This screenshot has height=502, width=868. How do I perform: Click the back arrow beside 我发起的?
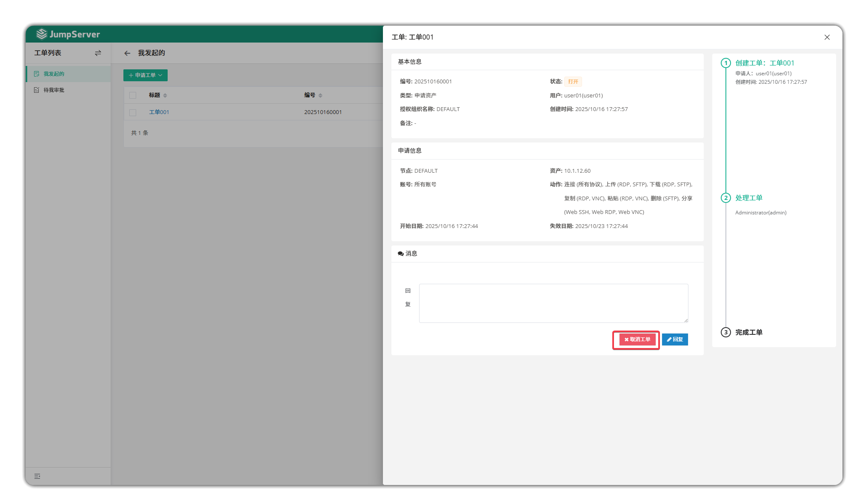coord(127,53)
